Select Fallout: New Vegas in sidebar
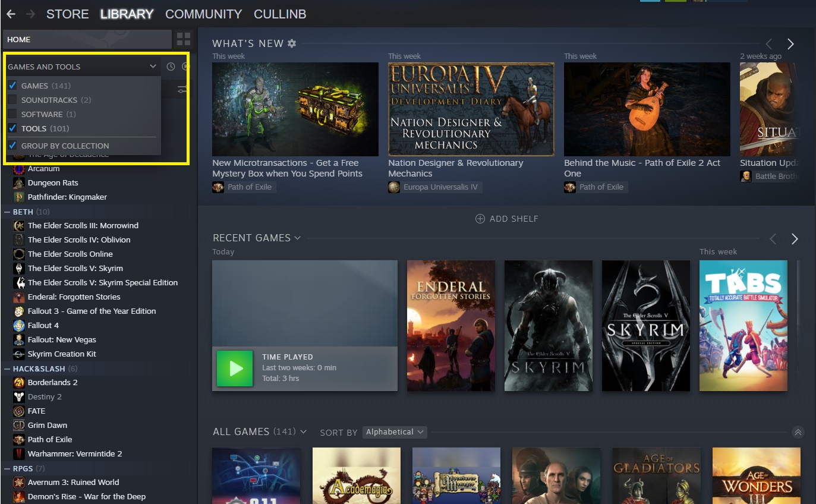Image resolution: width=816 pixels, height=504 pixels. 62,340
